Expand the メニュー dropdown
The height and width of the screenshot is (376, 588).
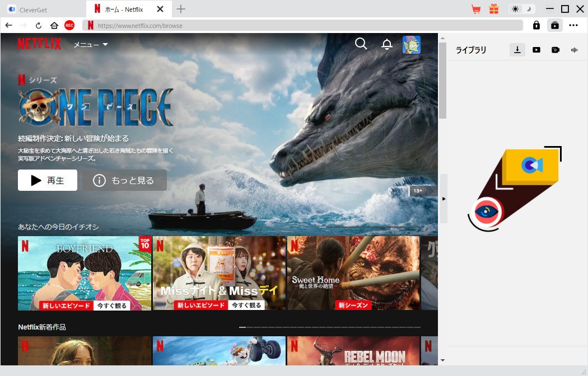click(90, 45)
